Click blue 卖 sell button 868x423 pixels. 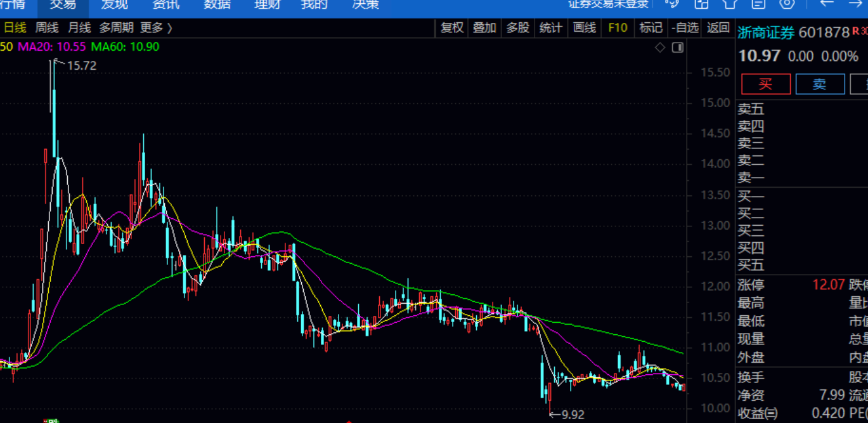[x=820, y=84]
